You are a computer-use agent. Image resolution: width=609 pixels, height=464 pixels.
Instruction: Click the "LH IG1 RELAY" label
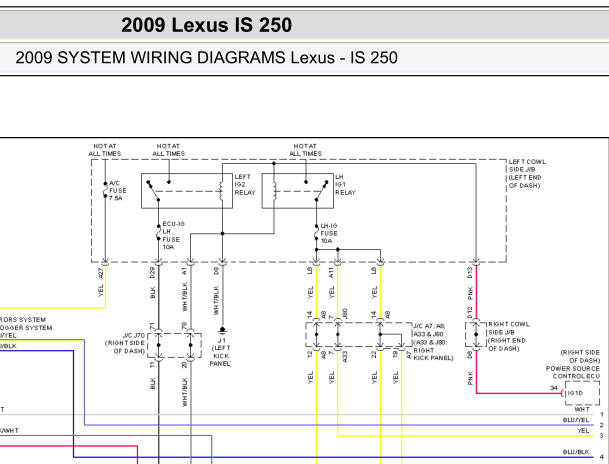[x=345, y=184]
